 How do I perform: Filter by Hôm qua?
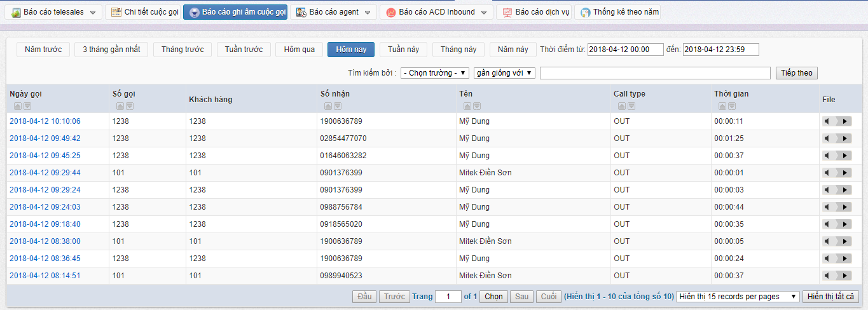point(299,50)
